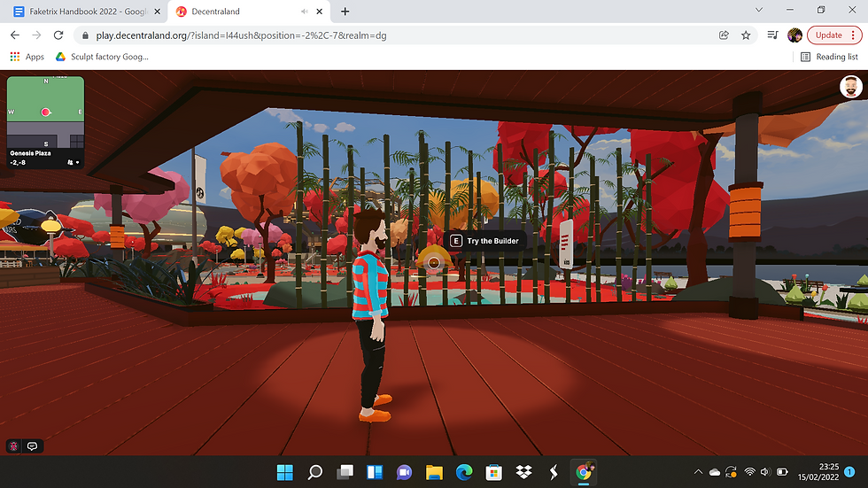The height and width of the screenshot is (488, 868).
Task: Switch to Faketrix Handbook 2022 tab
Action: (81, 11)
